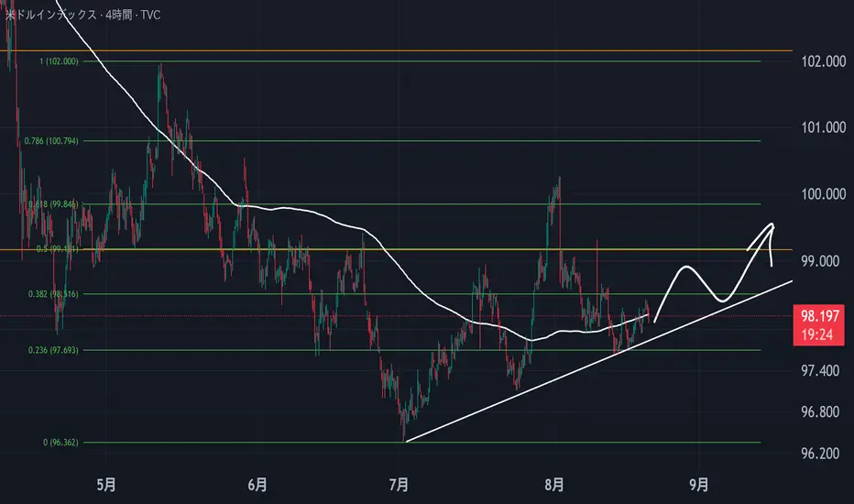This screenshot has width=854, height=504.
Task: Click the 100.000 price axis label
Action: 824,194
